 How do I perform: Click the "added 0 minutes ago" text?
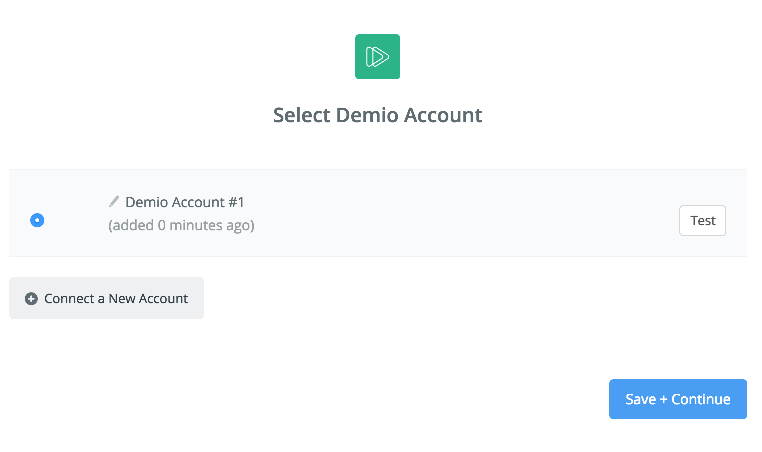(x=181, y=226)
